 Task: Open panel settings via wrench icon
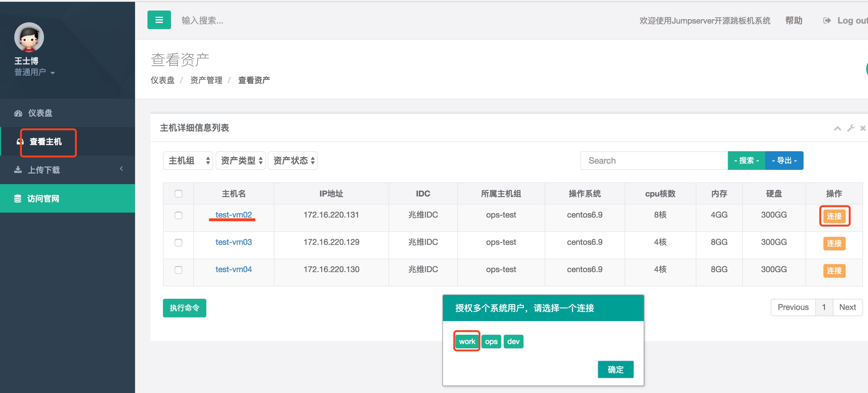point(850,128)
